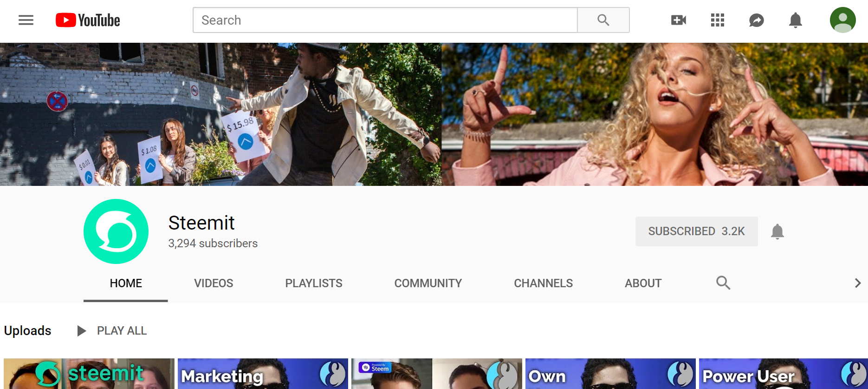This screenshot has width=868, height=389.
Task: Click the Steemit channel name
Action: (x=201, y=223)
